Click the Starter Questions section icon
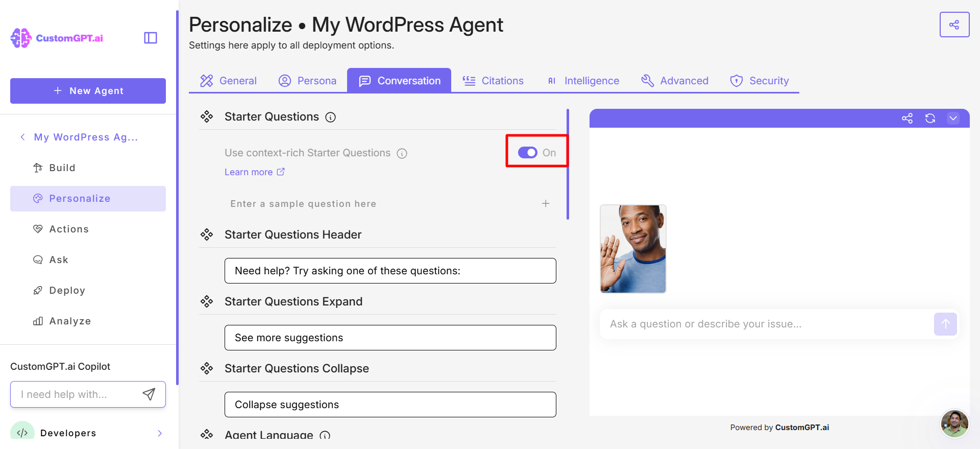The image size is (980, 449). coord(207,116)
